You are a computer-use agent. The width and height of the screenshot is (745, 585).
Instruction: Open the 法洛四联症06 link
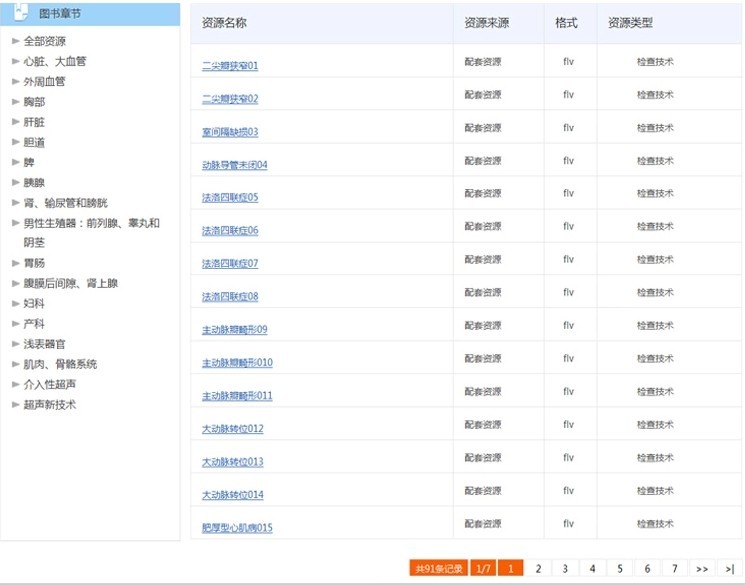coord(230,230)
